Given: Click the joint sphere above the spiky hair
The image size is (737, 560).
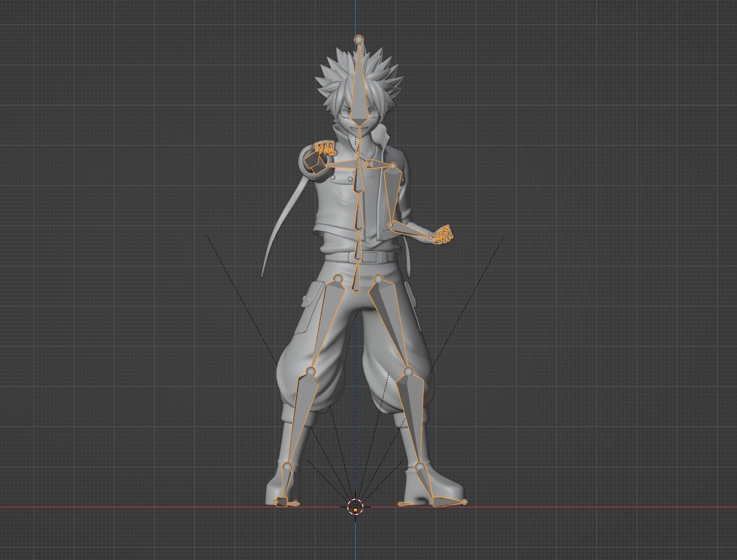Looking at the screenshot, I should tap(359, 39).
